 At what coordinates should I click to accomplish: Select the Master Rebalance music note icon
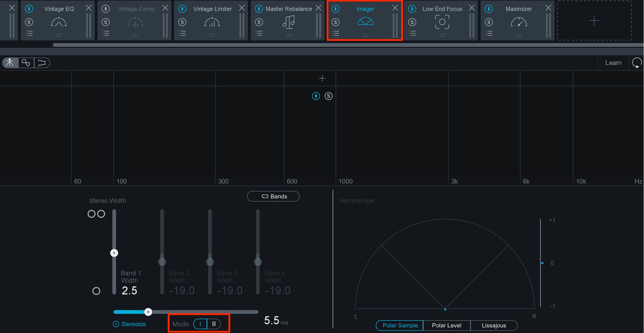click(x=288, y=22)
